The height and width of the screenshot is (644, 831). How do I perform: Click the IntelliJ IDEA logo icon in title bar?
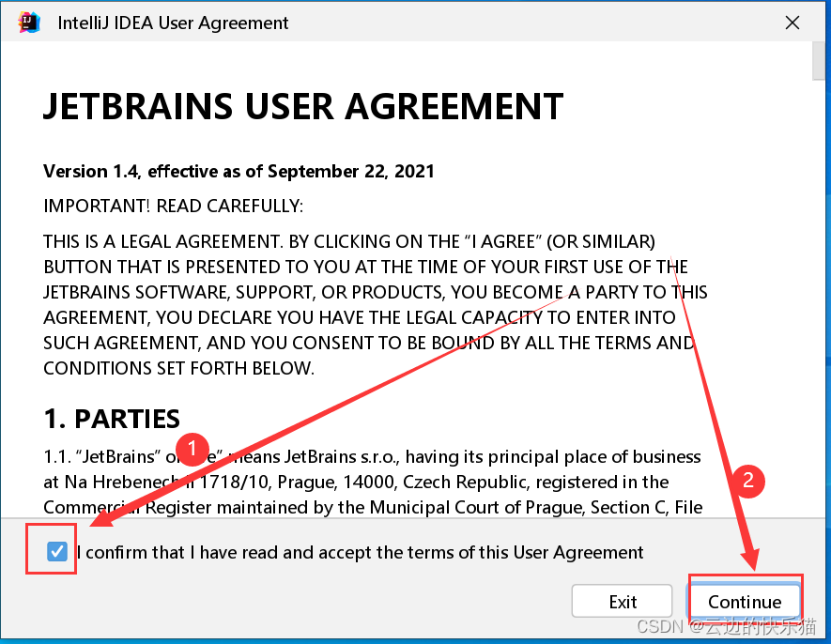pos(28,23)
